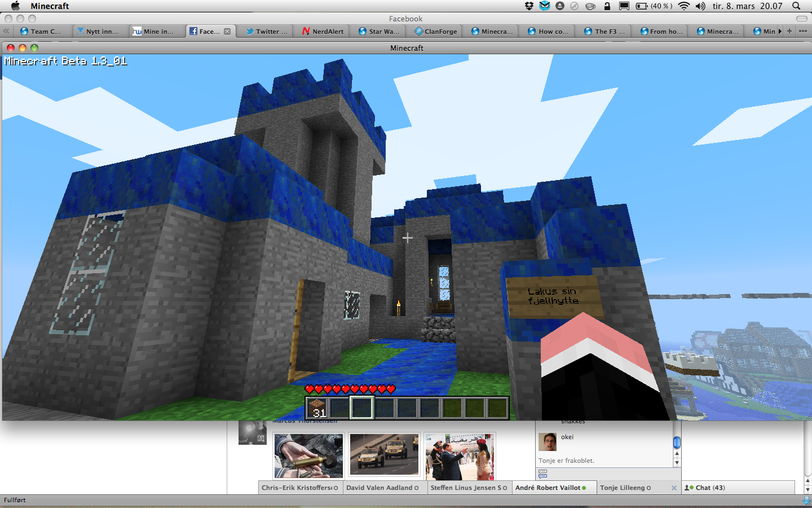Open Steffen Linus Jensen chat tab

coord(470,488)
